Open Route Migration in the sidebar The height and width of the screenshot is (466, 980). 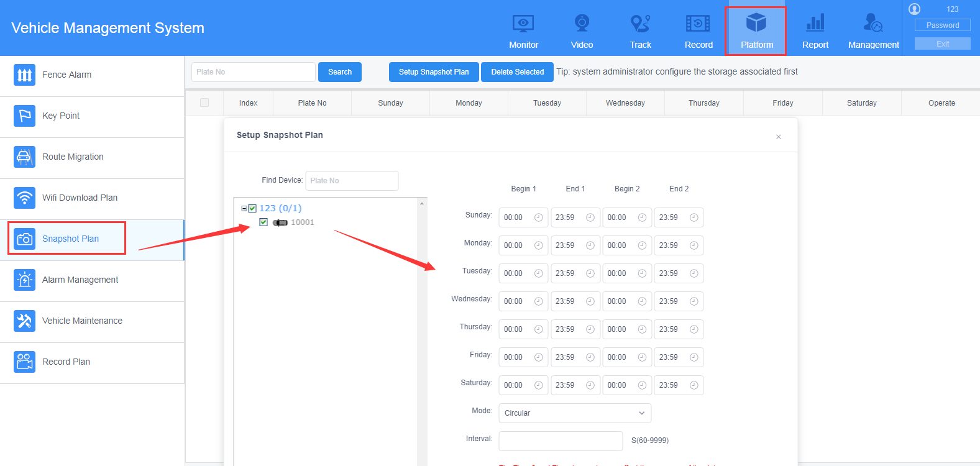[92, 158]
